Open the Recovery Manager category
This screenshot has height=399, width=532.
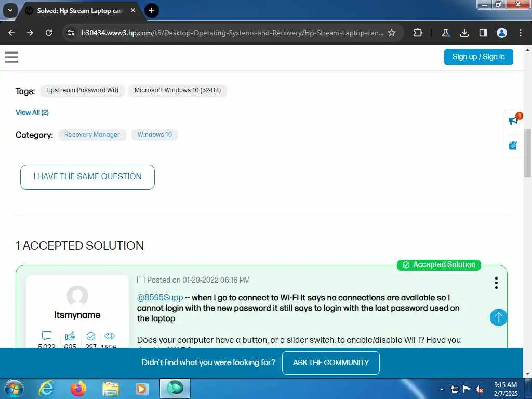pos(92,135)
